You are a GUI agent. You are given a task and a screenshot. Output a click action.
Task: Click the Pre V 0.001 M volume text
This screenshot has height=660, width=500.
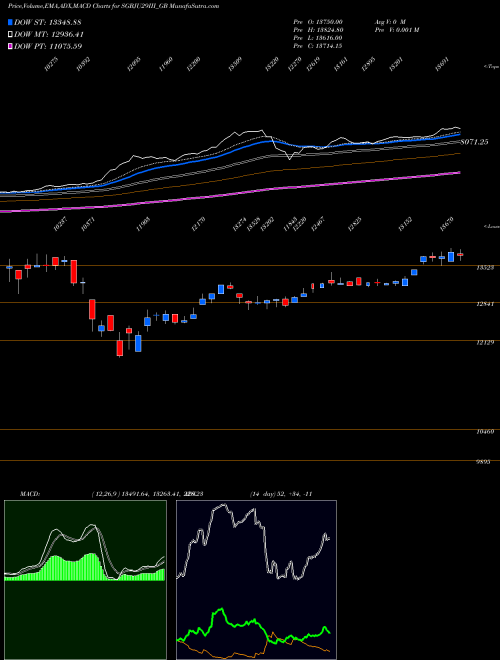396,30
